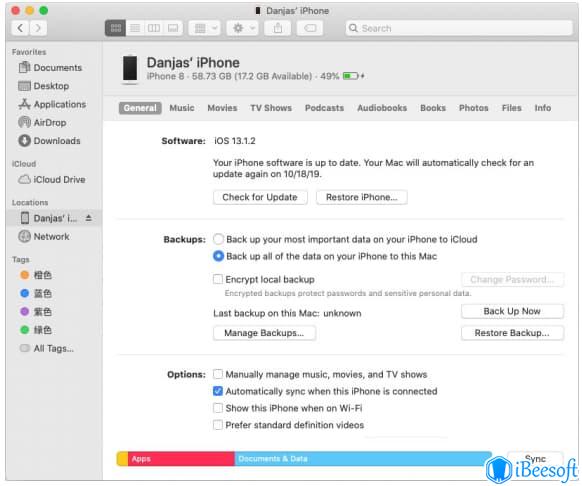Switch to the Audiobooks tab
Screen dimensions: 582x486
pyautogui.click(x=382, y=108)
